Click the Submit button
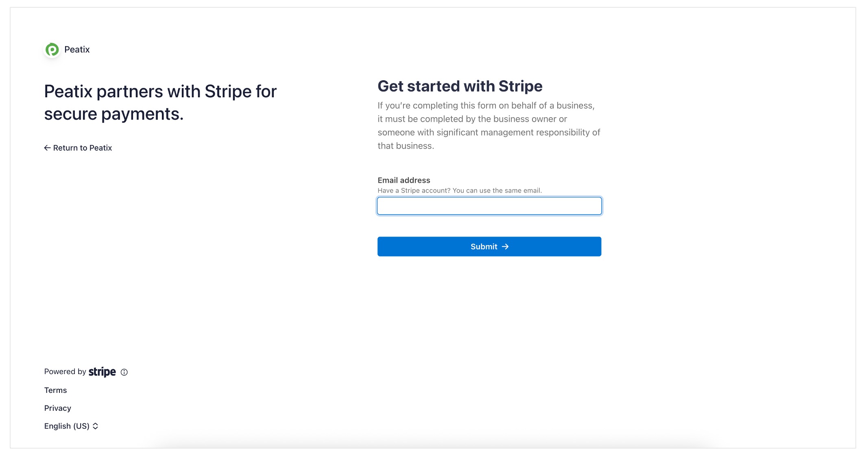The image size is (868, 460). (489, 247)
